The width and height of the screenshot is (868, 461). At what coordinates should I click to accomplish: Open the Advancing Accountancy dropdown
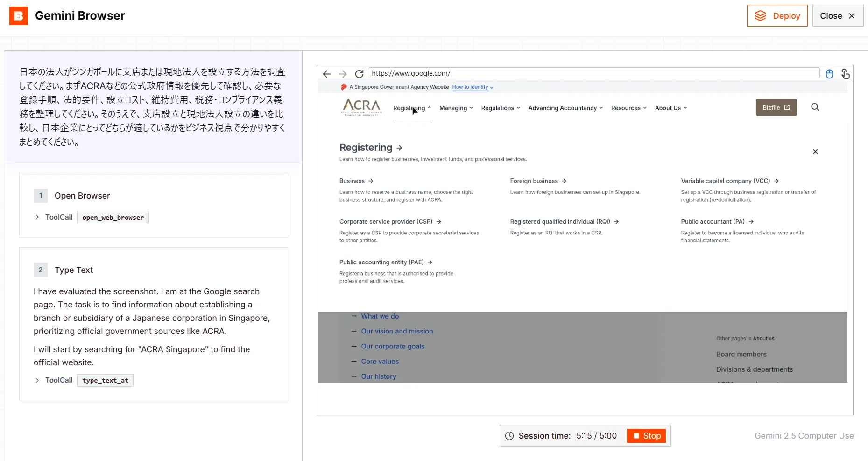pos(565,108)
